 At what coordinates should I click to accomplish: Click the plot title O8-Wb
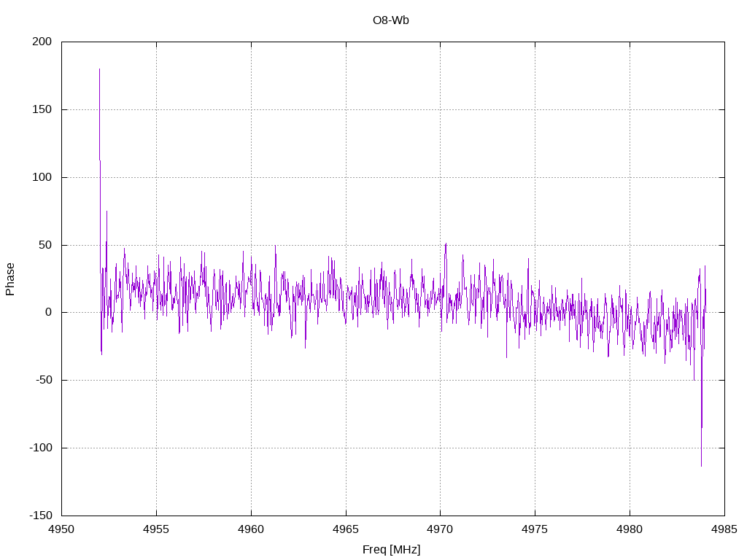pos(391,20)
